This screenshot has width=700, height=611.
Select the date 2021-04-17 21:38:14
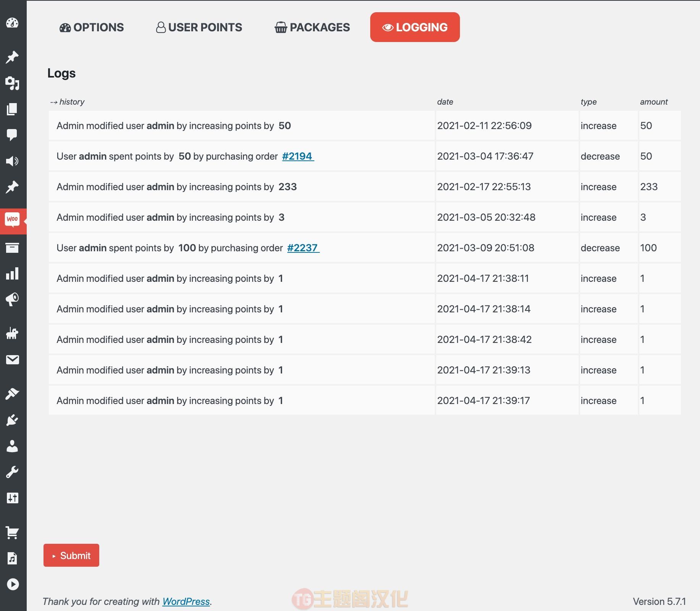pyautogui.click(x=484, y=309)
